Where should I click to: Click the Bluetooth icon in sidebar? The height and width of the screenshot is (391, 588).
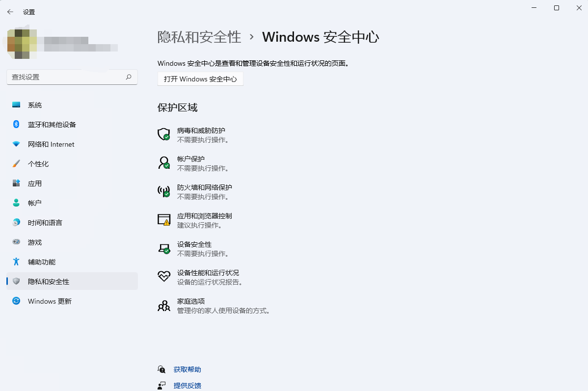pyautogui.click(x=16, y=125)
